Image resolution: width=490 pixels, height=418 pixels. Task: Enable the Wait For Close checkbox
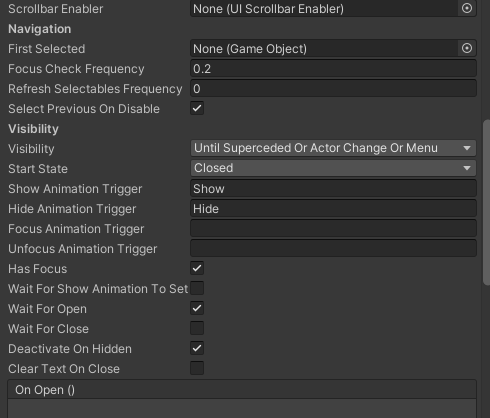pos(197,328)
